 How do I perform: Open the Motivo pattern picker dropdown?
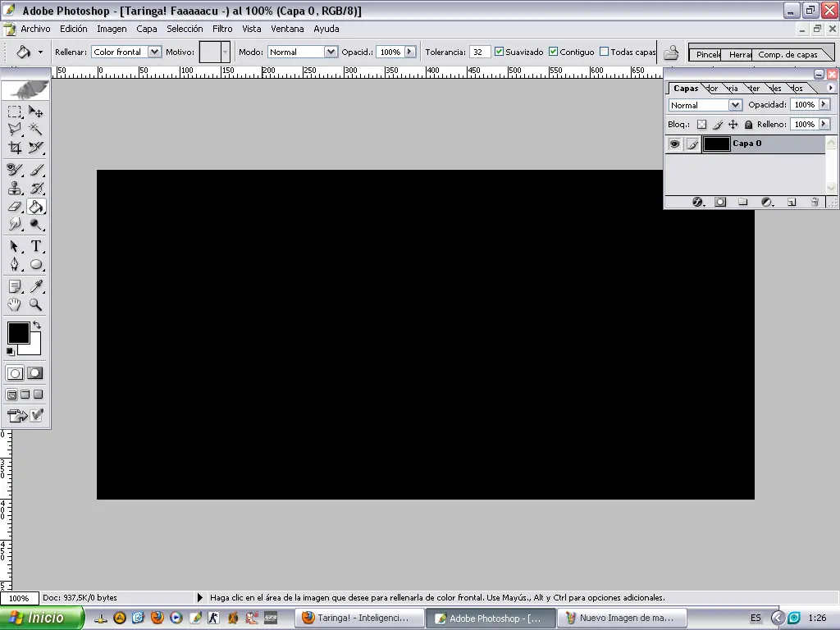[x=225, y=52]
